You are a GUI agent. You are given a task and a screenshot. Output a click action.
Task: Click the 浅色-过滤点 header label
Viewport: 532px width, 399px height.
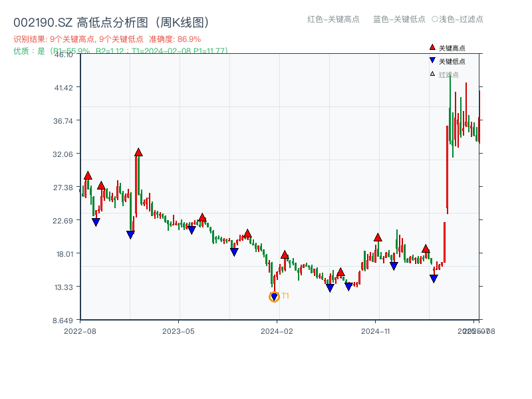point(461,19)
